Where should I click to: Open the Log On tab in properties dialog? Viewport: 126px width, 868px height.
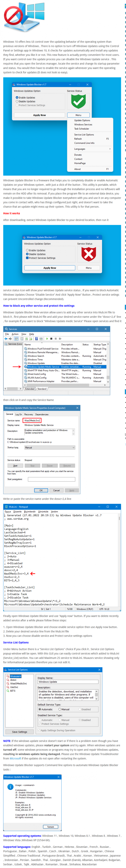point(18,414)
